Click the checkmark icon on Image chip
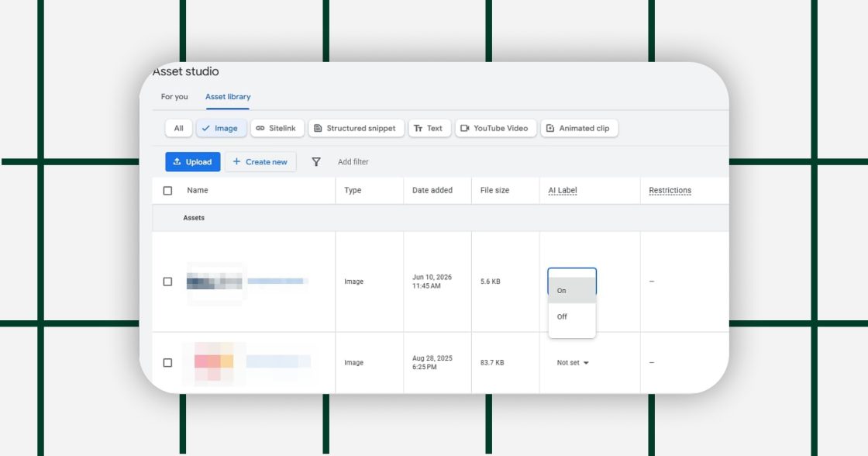Screen dimensions: 868x456 coord(206,128)
